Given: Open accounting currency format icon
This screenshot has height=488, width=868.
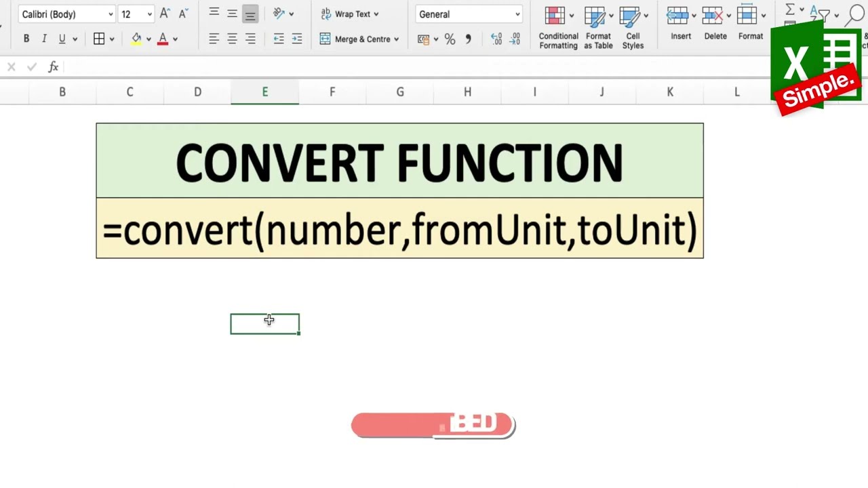Looking at the screenshot, I should click(424, 39).
